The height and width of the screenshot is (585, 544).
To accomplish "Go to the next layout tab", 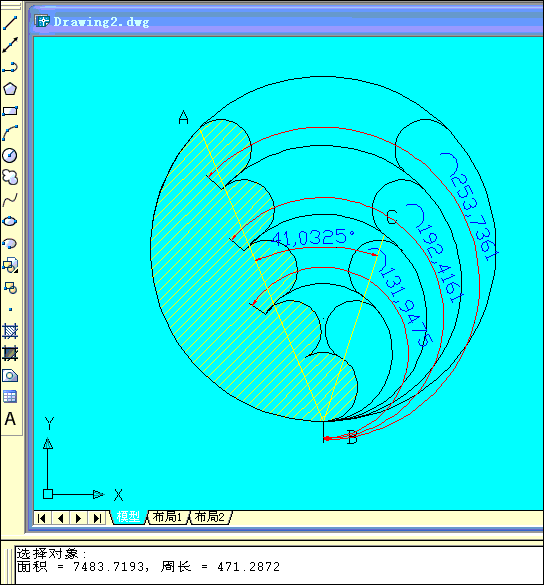I will coord(78,518).
